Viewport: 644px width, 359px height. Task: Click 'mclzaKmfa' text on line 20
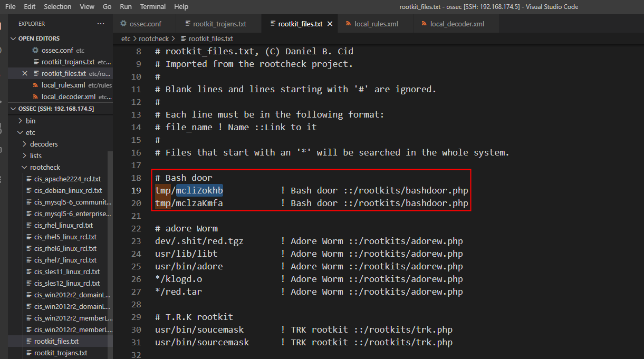[x=199, y=203]
